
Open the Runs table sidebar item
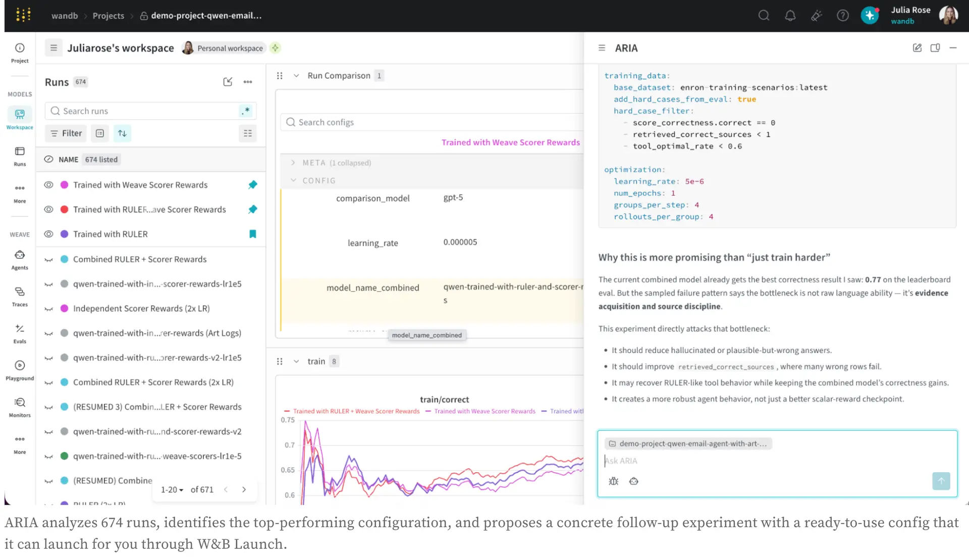pyautogui.click(x=20, y=156)
